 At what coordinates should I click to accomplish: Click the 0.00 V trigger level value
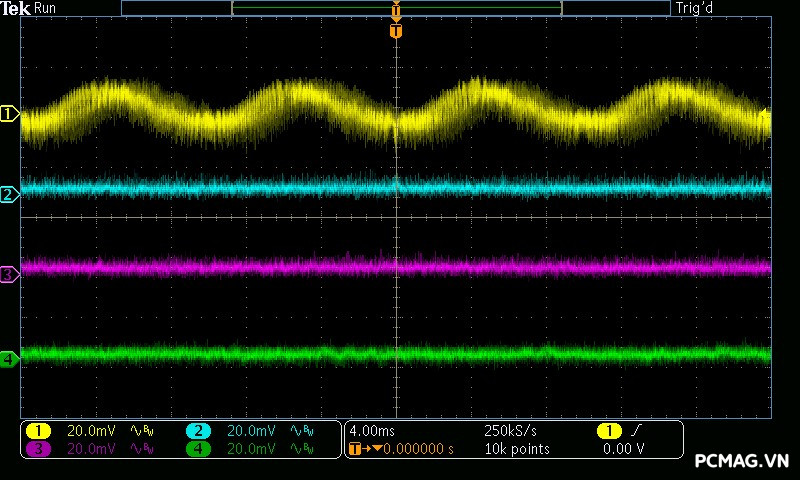click(x=623, y=449)
